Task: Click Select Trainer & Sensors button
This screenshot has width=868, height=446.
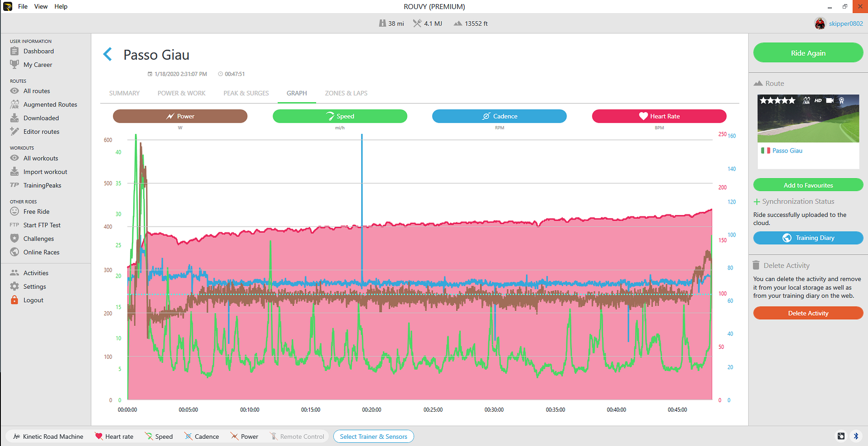Action: pos(373,437)
